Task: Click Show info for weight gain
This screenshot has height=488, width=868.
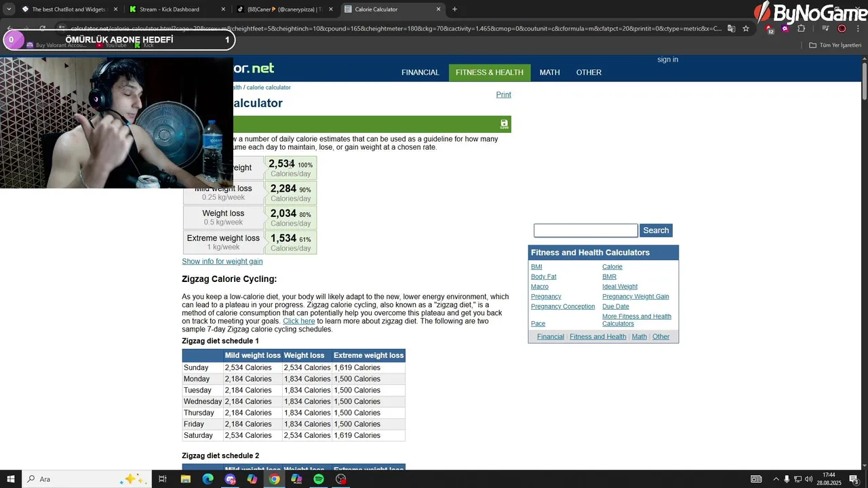Action: (x=222, y=262)
